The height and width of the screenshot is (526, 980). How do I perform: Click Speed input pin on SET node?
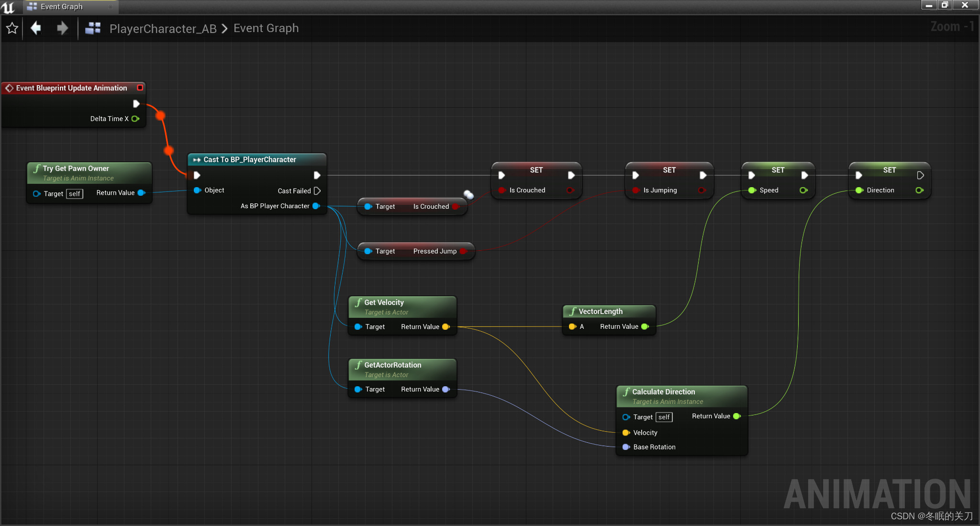pos(752,190)
